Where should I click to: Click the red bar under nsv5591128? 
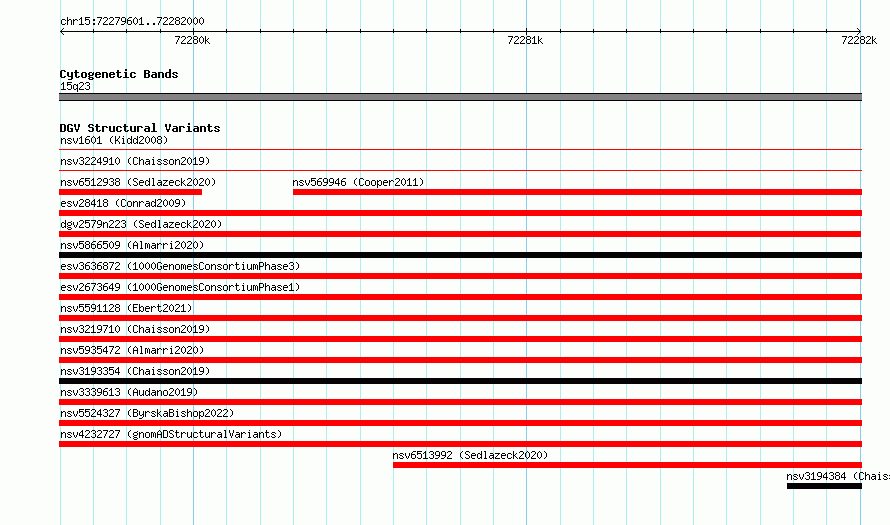[460, 318]
